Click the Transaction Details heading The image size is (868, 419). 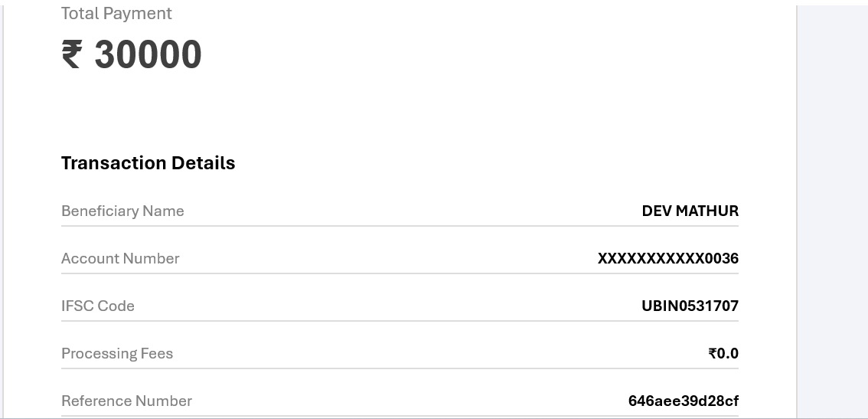click(x=148, y=163)
